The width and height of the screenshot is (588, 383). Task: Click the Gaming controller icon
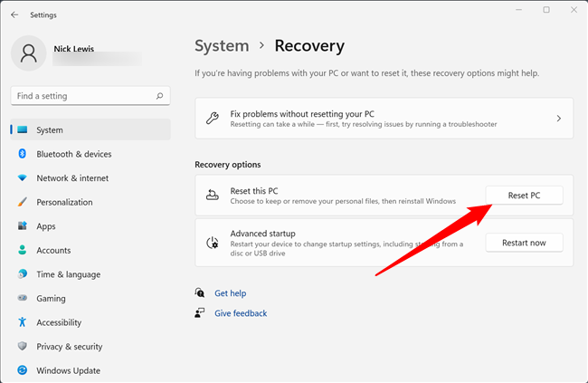22,298
